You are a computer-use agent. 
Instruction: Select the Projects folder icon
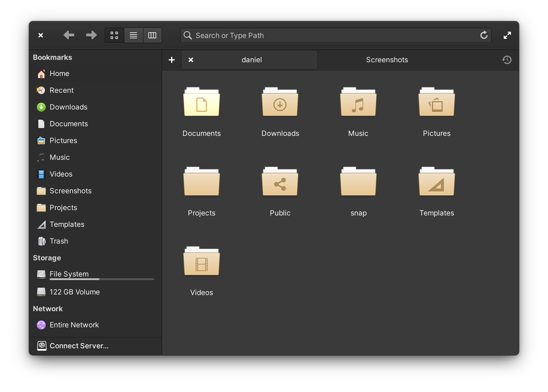(202, 181)
